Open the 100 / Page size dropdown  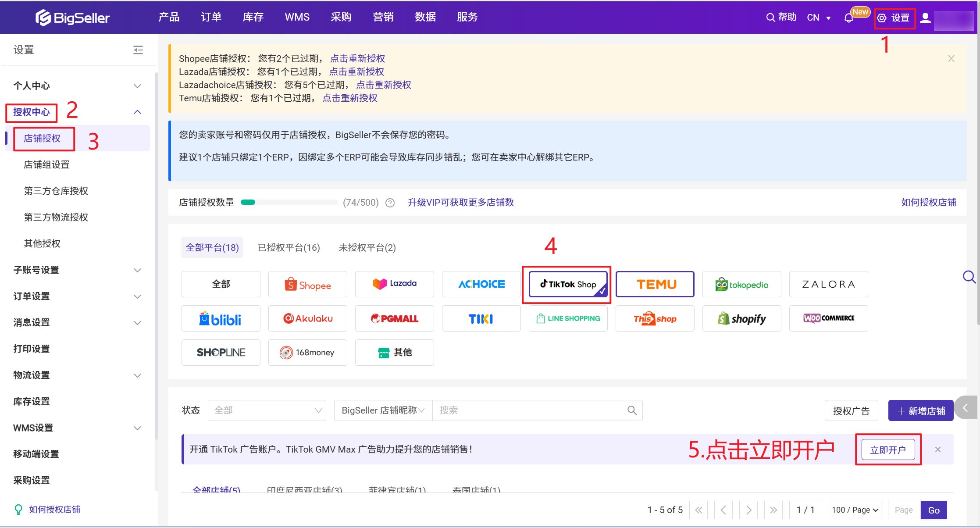[855, 510]
